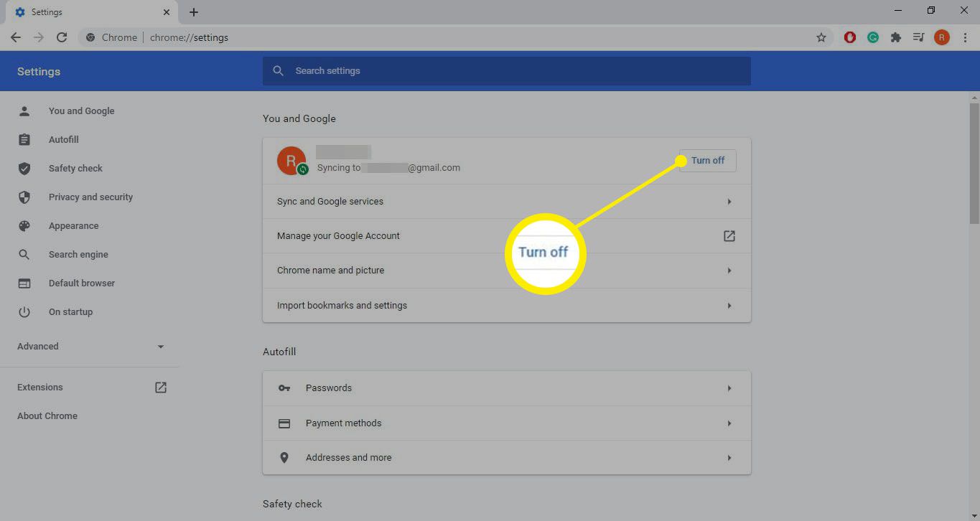Click the person icon beside You and Google
The height and width of the screenshot is (521, 980).
pyautogui.click(x=24, y=111)
